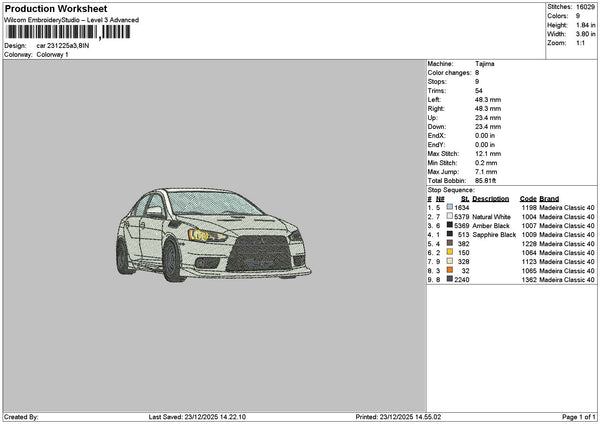The image size is (600, 424).
Task: Click the Machine value Tajima
Action: click(x=485, y=63)
